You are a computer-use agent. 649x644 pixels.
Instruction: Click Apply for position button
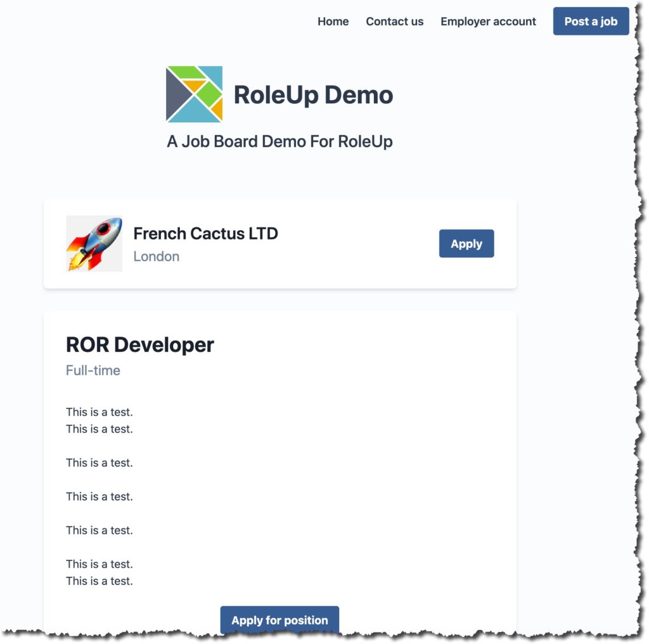280,619
